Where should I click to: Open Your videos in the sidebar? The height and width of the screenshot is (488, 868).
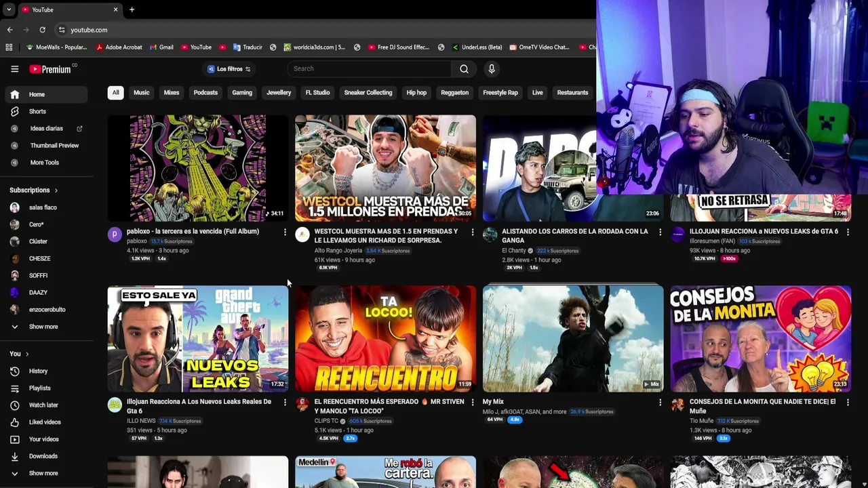pos(45,439)
